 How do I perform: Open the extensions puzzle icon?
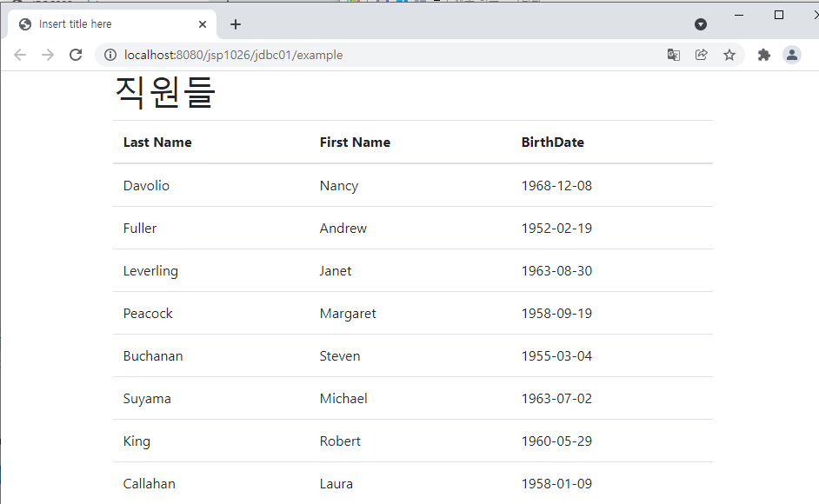tap(763, 55)
